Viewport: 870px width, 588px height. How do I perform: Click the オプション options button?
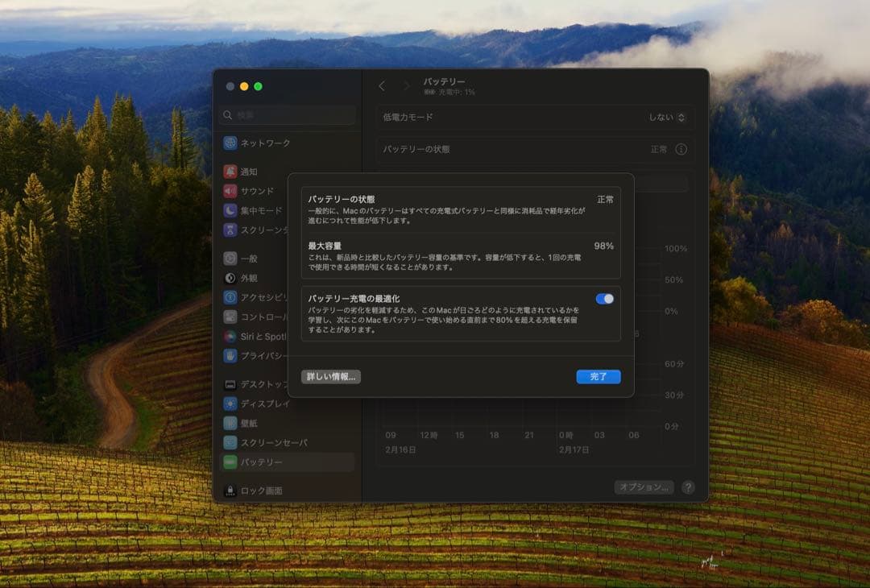pyautogui.click(x=644, y=487)
